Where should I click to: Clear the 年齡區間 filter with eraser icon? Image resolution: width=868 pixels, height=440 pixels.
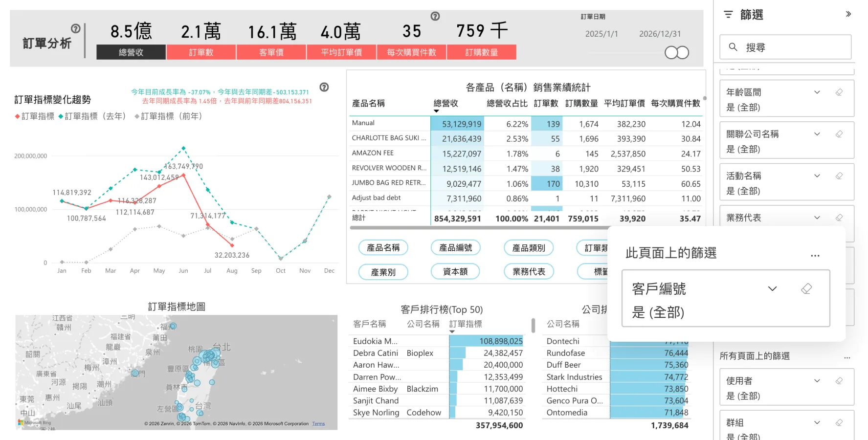839,92
